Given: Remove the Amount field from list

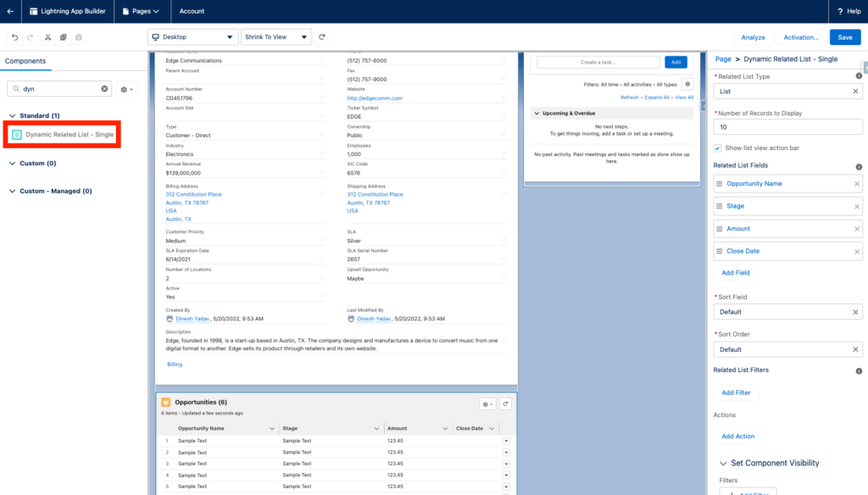Looking at the screenshot, I should pyautogui.click(x=856, y=229).
